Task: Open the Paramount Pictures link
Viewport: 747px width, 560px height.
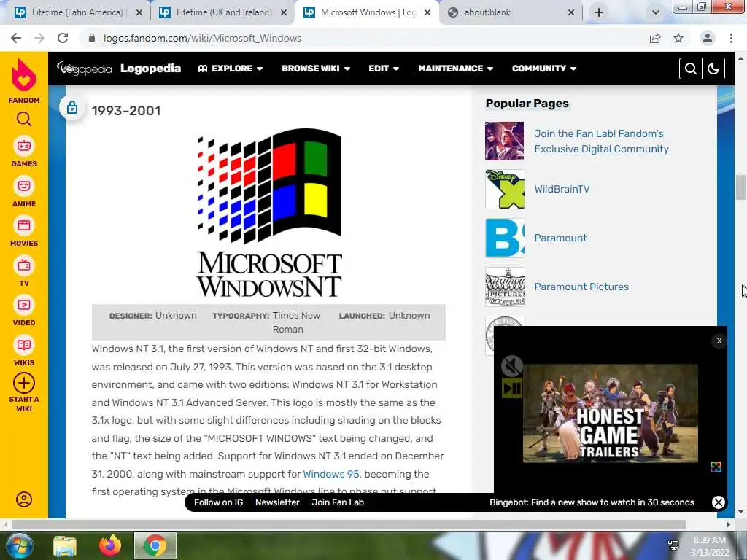Action: tap(581, 287)
